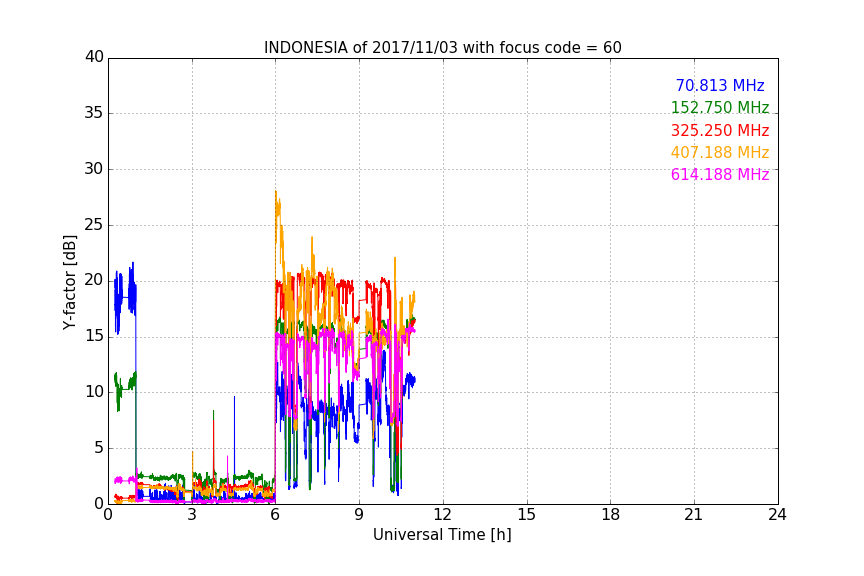864x576 pixels.
Task: Click the x-axis tick label 6
Action: point(275,515)
